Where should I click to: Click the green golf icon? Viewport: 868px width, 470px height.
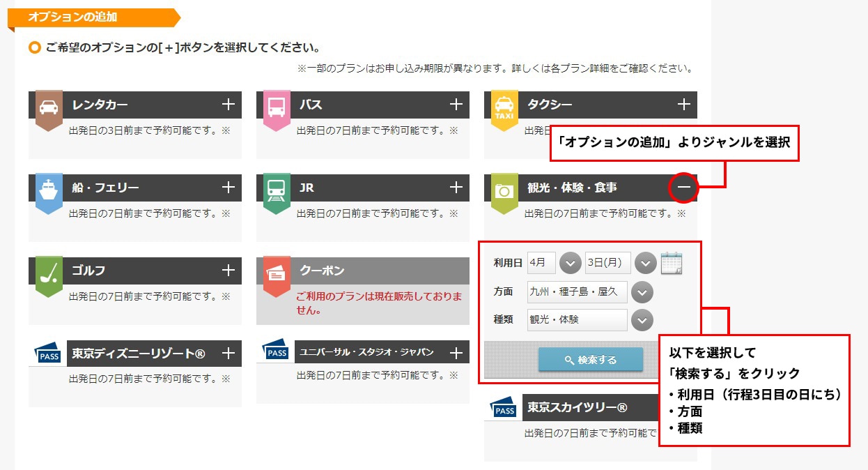pos(49,273)
